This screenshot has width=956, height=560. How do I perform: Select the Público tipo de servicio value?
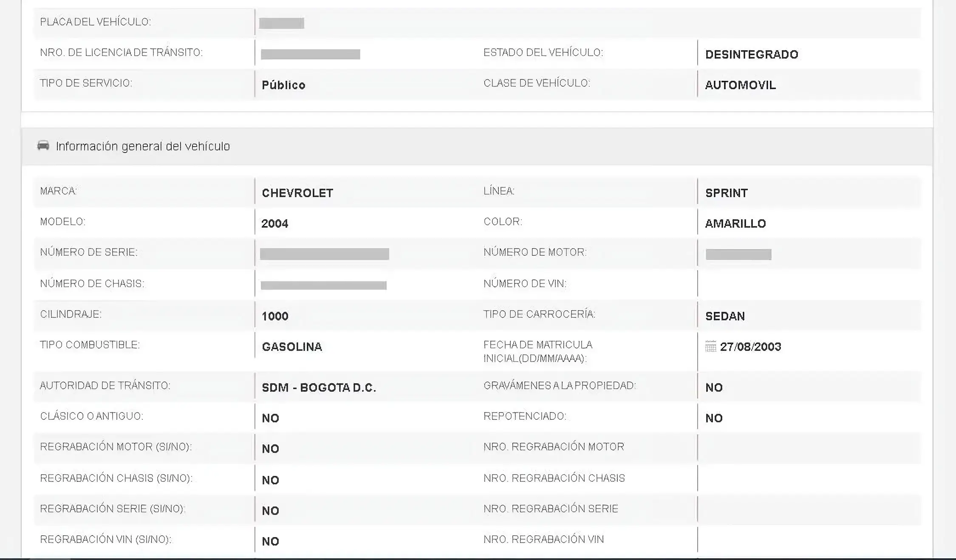(283, 85)
